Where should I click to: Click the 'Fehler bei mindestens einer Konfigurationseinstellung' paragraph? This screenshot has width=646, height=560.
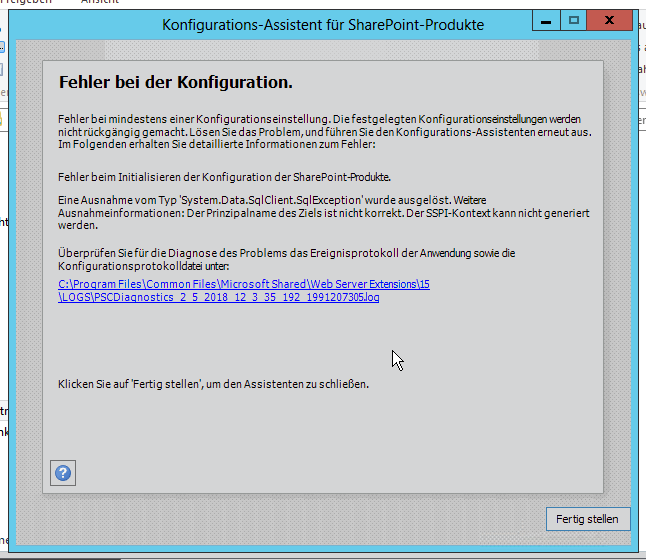(325, 131)
